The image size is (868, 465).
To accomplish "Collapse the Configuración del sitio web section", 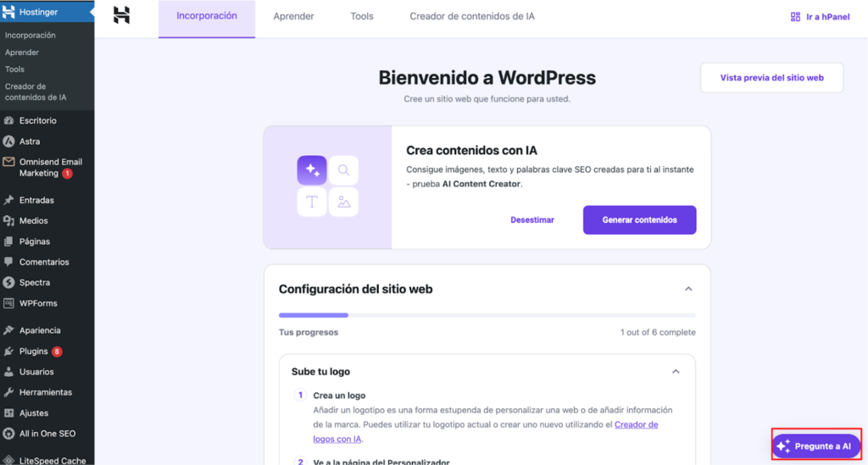I will click(688, 289).
